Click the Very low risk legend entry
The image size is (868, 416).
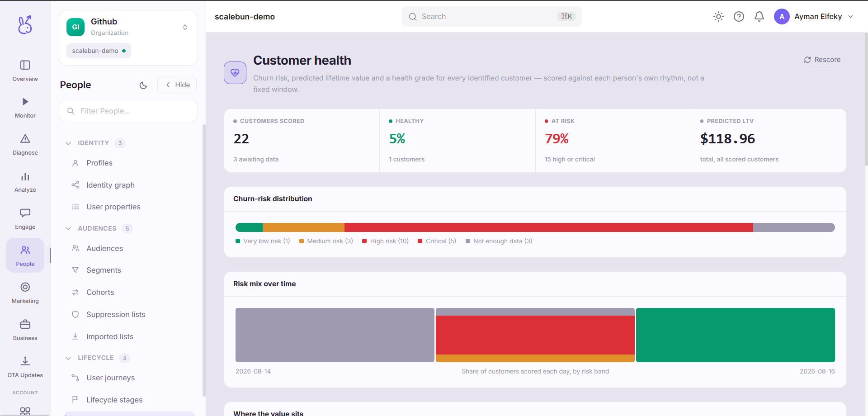263,241
